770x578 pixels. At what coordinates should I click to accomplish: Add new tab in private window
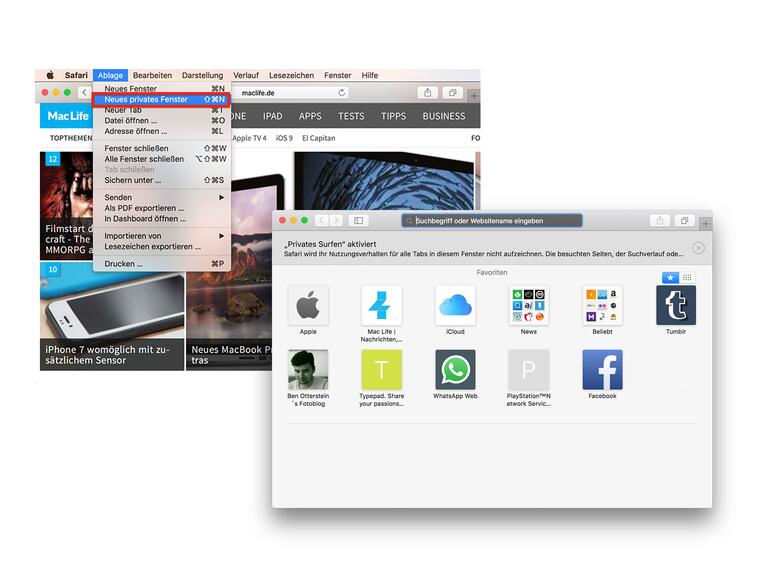(x=706, y=224)
